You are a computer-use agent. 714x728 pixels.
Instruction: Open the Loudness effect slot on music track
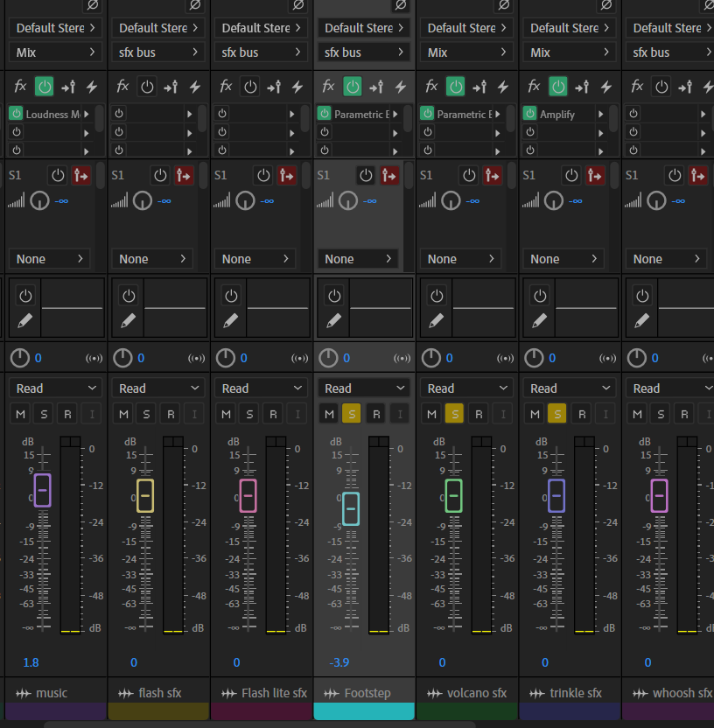[52, 115]
